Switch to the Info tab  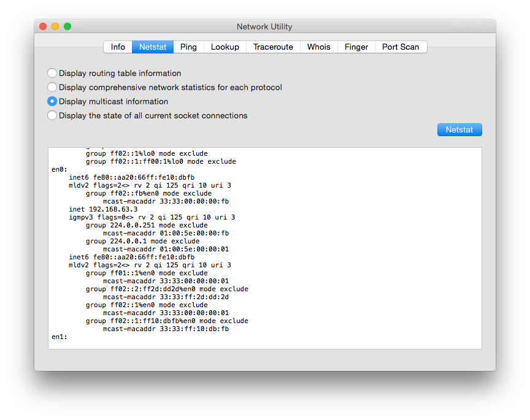[x=118, y=47]
